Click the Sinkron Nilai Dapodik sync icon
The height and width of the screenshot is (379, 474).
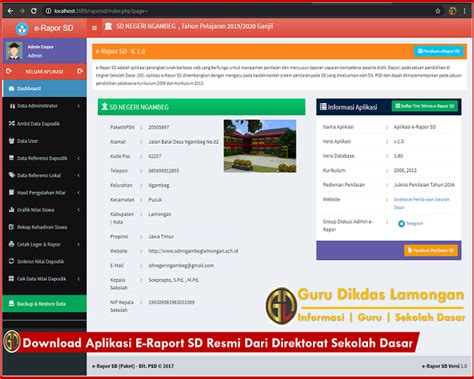[x=11, y=261]
